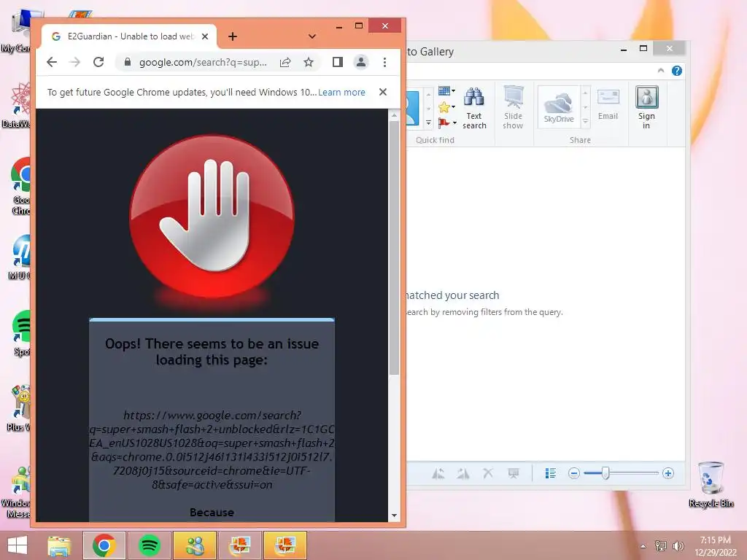This screenshot has width=747, height=560.
Task: Open File Explorer from the taskbar
Action: pos(59,545)
